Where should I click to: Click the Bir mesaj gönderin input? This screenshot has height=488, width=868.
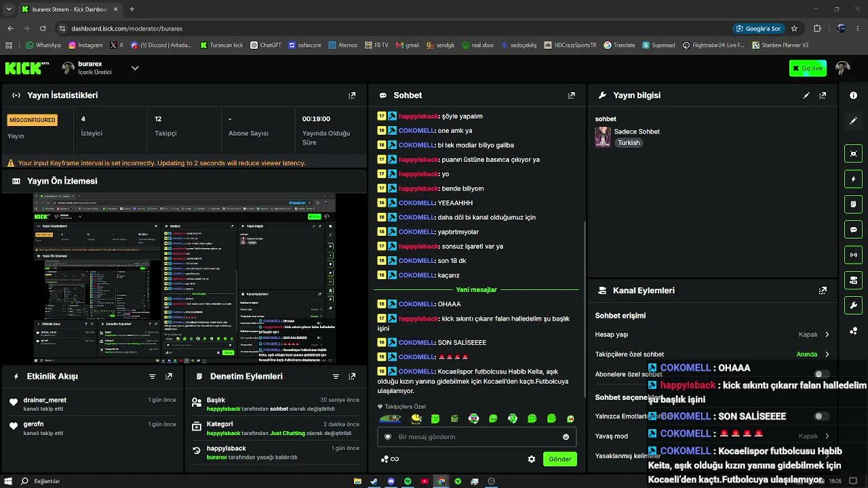coord(477,437)
